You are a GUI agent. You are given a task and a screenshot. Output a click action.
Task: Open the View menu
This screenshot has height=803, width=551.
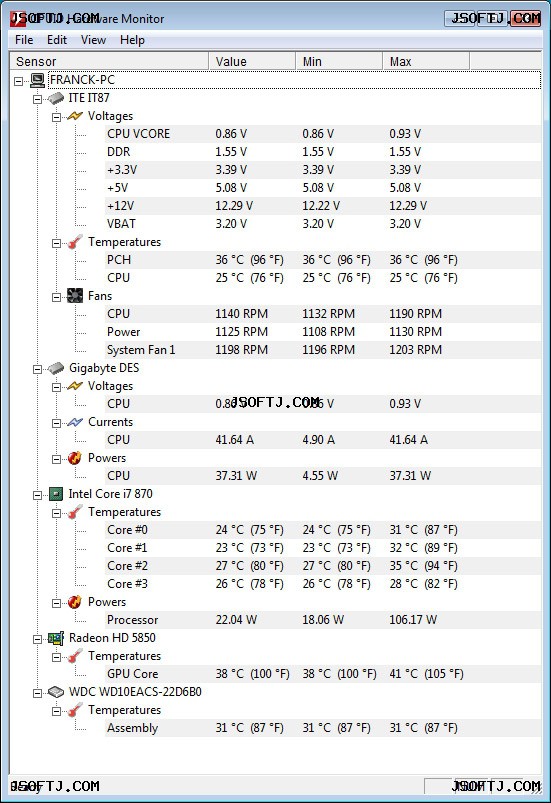click(x=93, y=40)
